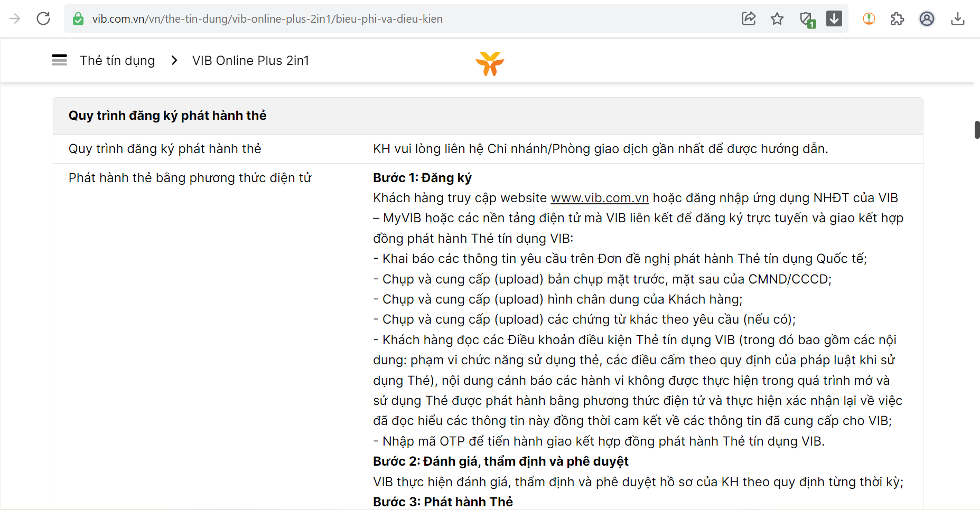
Task: Click 'KH vui lòng liên hệ Chi nhánh' text
Action: 601,149
